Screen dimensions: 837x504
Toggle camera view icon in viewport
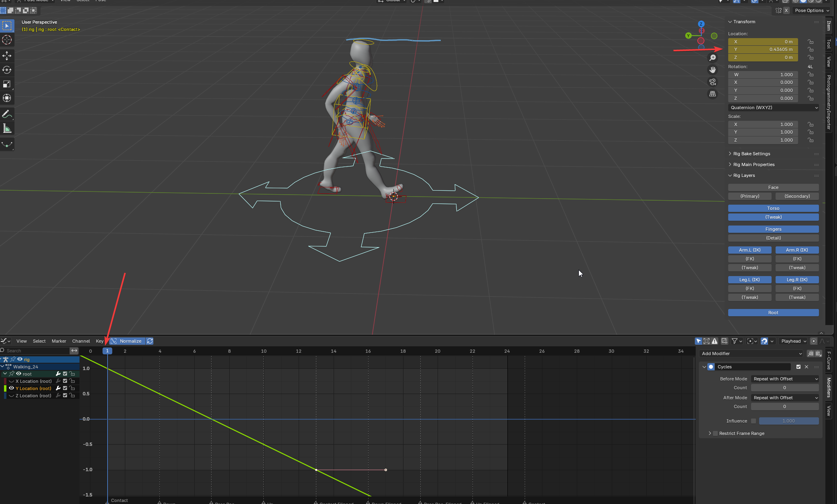pos(713,82)
